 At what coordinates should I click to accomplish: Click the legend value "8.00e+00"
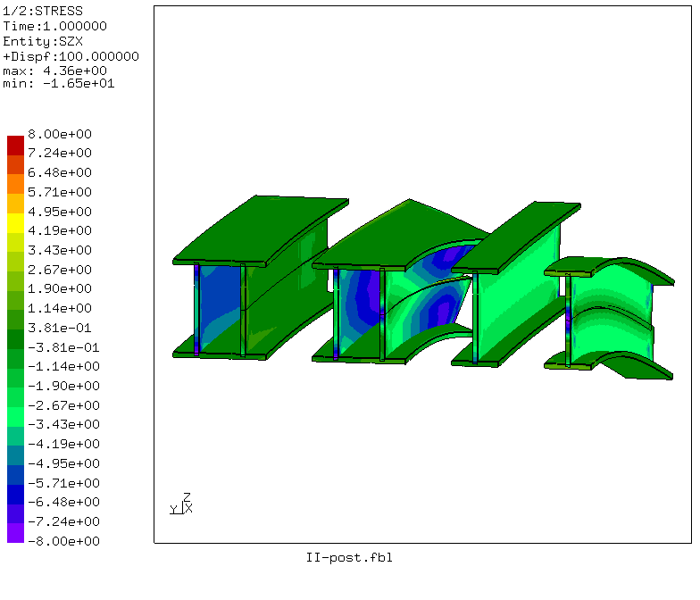pos(60,134)
